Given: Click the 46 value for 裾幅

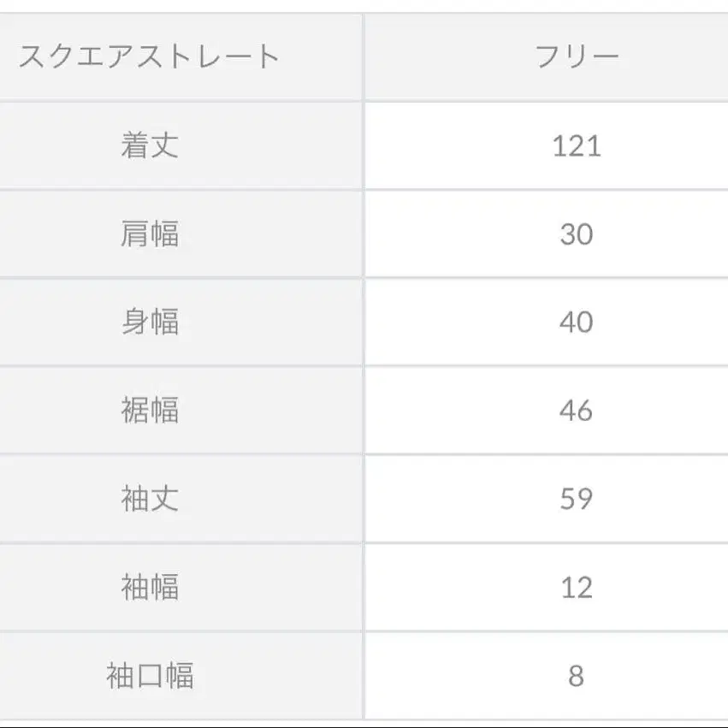Looking at the screenshot, I should click(x=576, y=411).
